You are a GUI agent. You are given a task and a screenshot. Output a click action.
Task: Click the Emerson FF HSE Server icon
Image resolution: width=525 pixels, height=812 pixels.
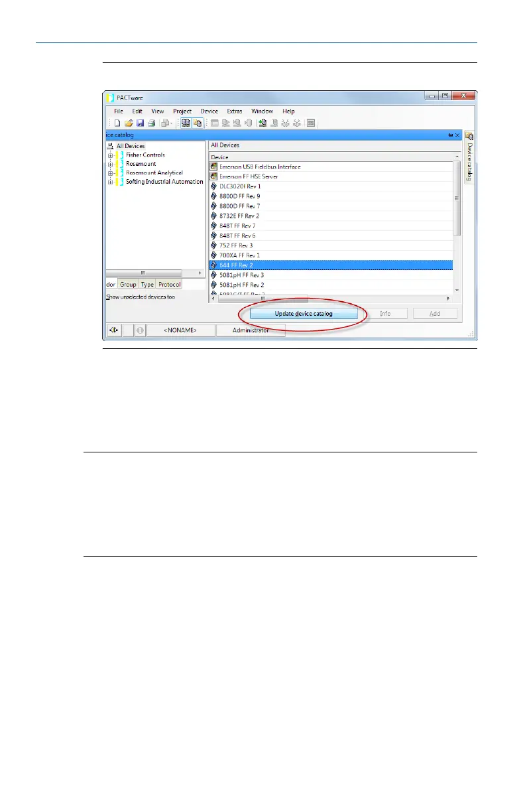click(x=213, y=176)
